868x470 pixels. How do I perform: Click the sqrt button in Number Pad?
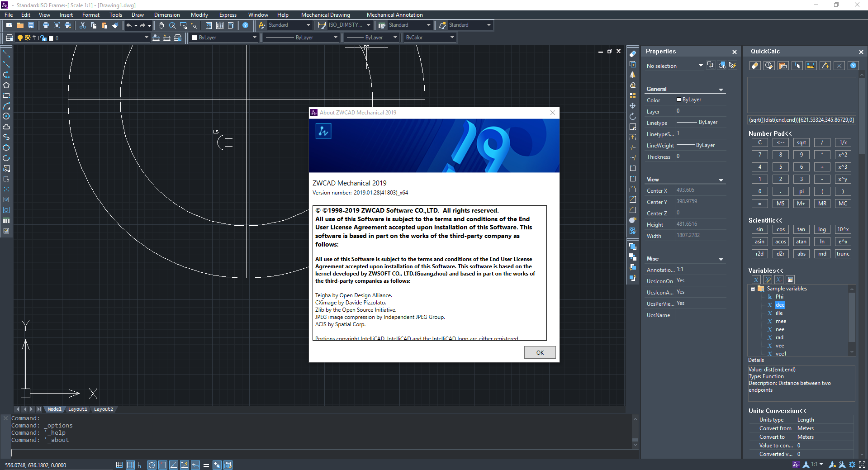[801, 143]
